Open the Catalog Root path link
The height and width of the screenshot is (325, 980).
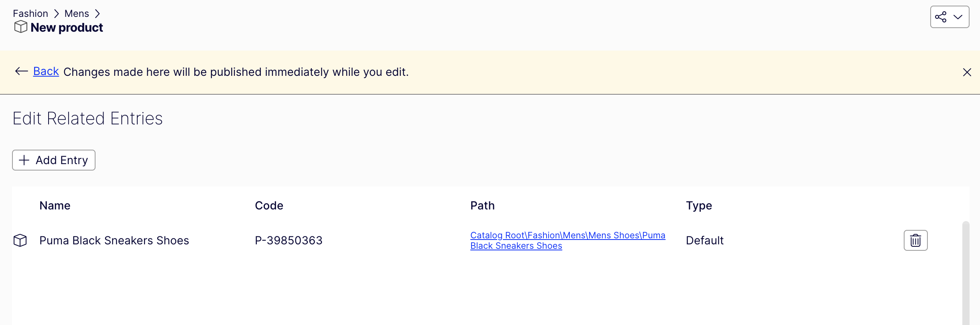click(x=567, y=240)
